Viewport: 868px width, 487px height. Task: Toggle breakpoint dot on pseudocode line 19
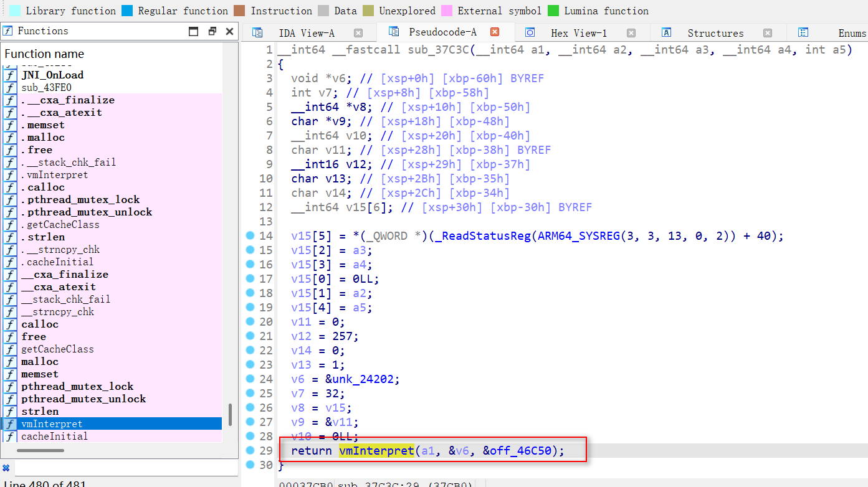click(x=250, y=307)
